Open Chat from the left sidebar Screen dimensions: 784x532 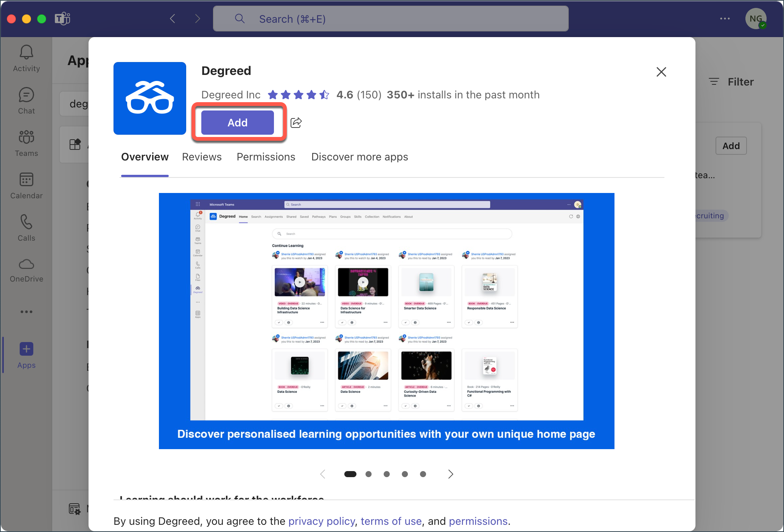tap(26, 101)
